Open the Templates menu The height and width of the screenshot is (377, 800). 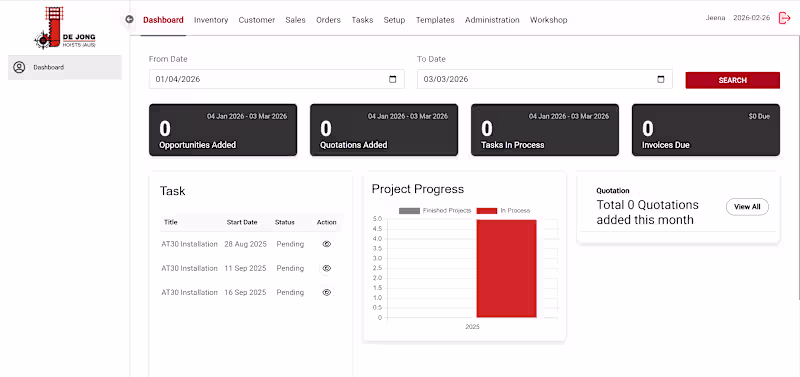pyautogui.click(x=435, y=20)
